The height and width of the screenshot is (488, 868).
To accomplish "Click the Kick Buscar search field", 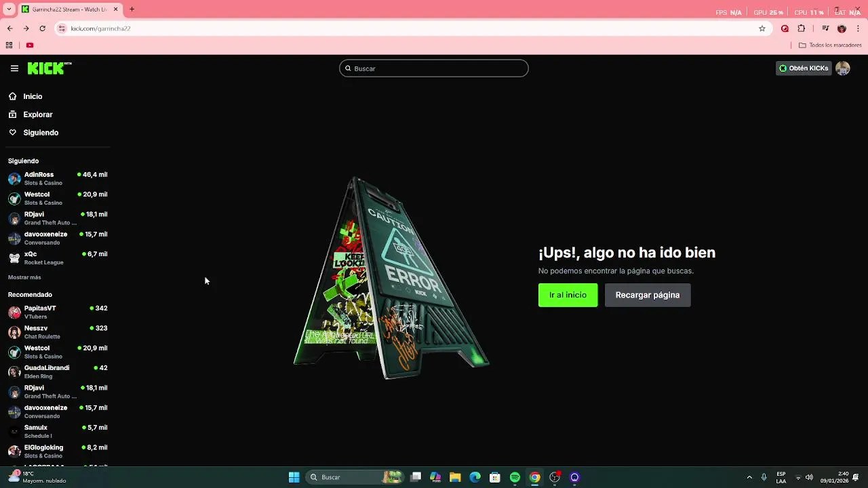I will pyautogui.click(x=434, y=68).
